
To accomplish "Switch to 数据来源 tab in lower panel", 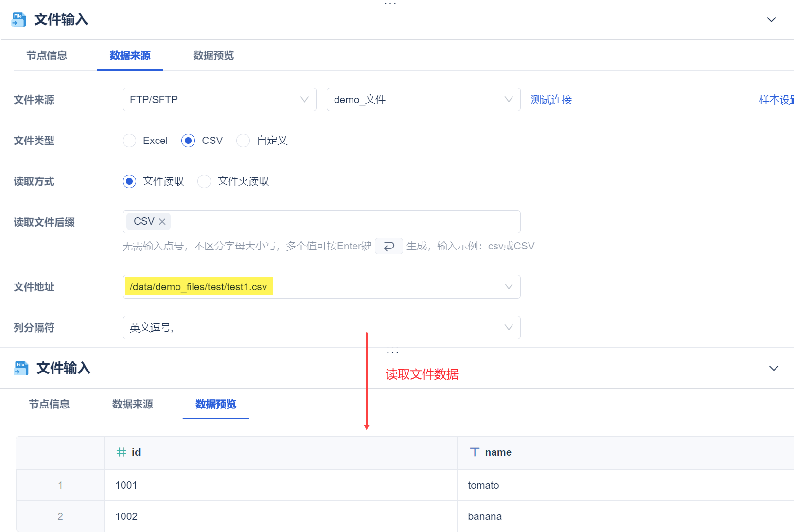I will [133, 404].
